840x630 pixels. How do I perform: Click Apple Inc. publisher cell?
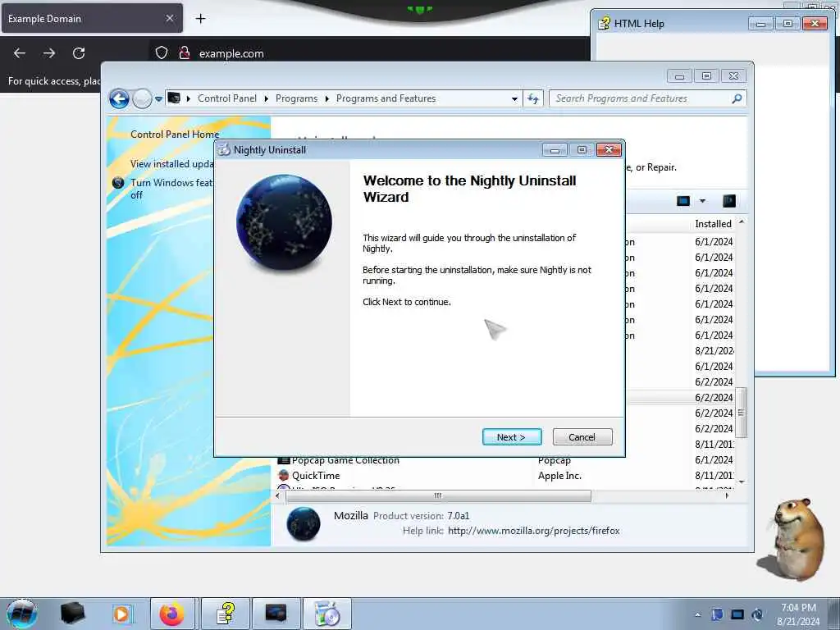[x=559, y=476]
